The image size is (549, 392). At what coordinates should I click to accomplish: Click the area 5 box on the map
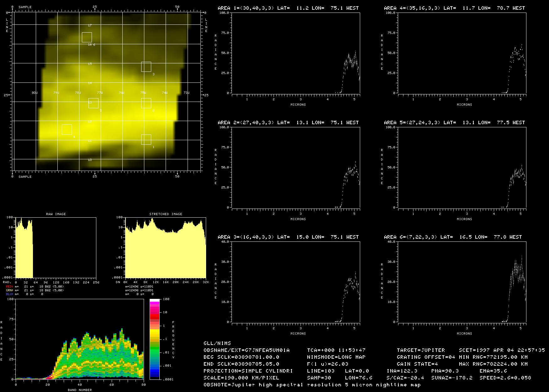pyautogui.click(x=93, y=103)
